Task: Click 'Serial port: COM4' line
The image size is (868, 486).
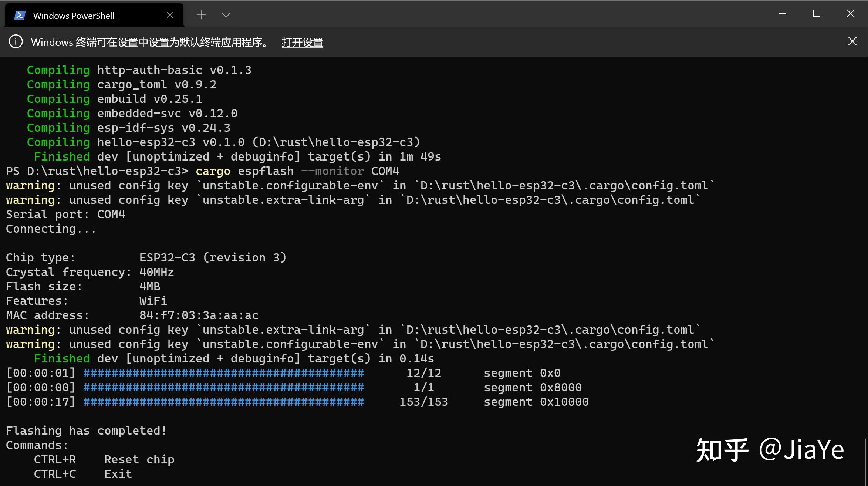Action: (65, 214)
